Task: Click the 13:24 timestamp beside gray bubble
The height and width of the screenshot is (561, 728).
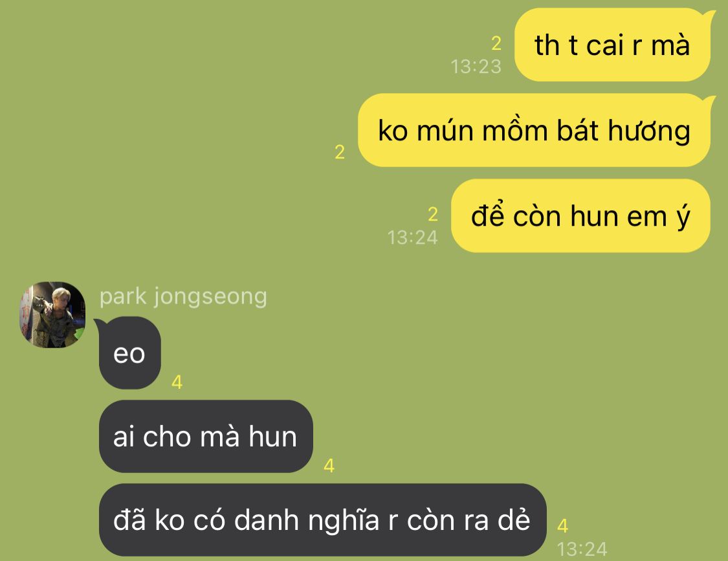Action: pyautogui.click(x=582, y=549)
